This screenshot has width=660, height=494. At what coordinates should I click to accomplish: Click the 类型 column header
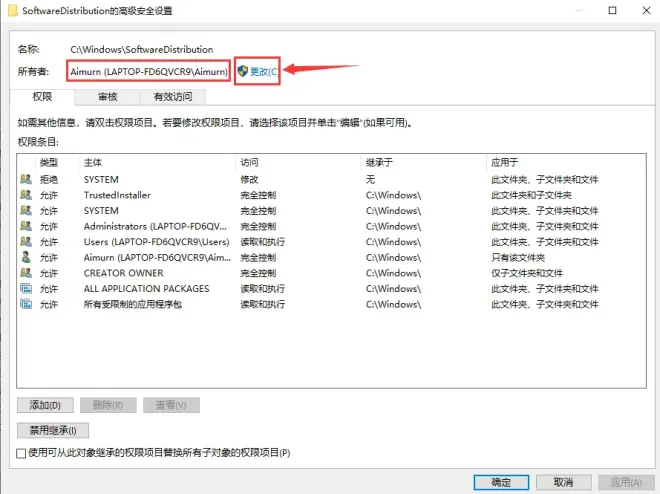[49, 162]
